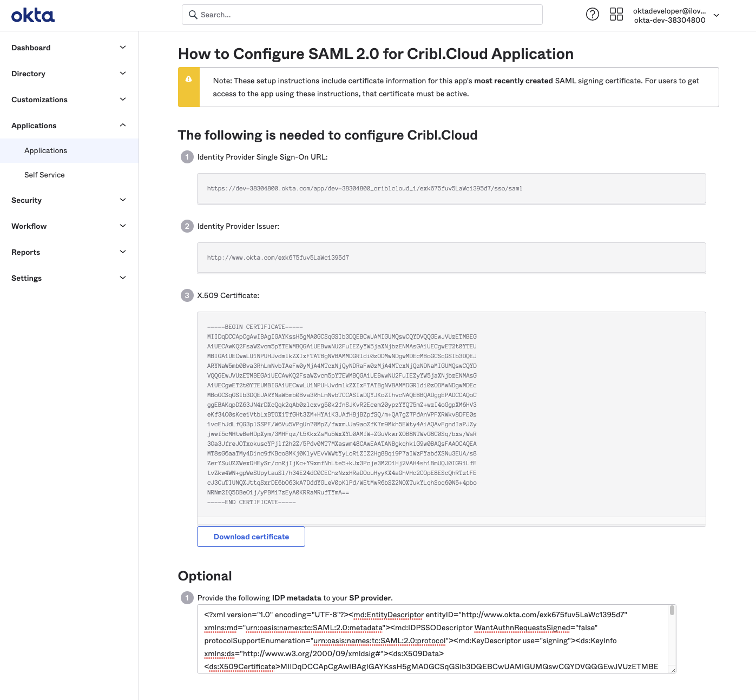Click the yellow warning icon in the note banner
This screenshot has width=756, height=700.
click(x=188, y=79)
